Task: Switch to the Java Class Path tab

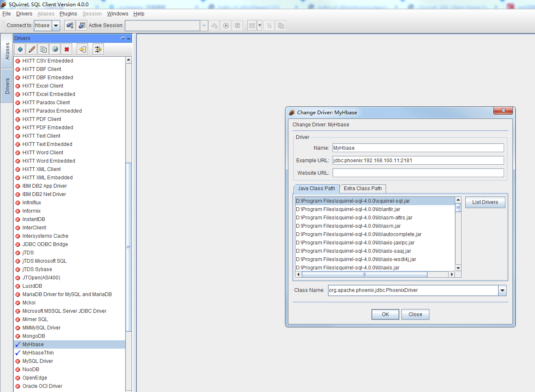Action: click(x=316, y=188)
